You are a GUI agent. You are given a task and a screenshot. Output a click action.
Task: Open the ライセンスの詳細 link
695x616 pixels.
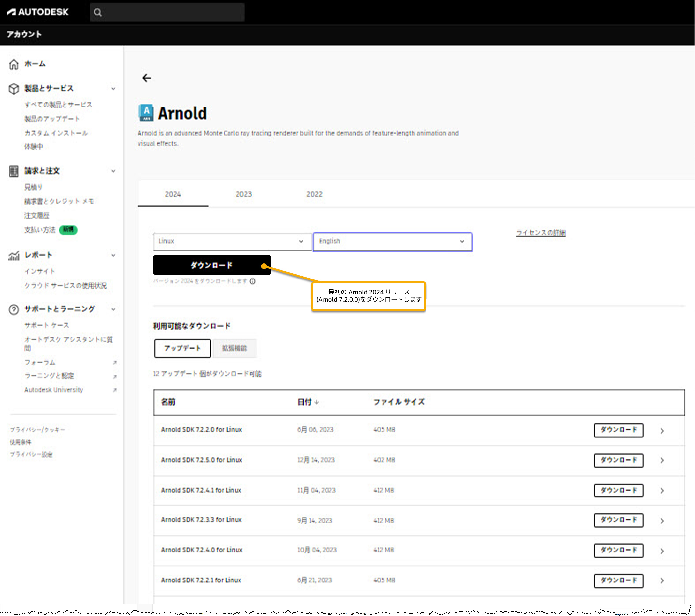(540, 233)
